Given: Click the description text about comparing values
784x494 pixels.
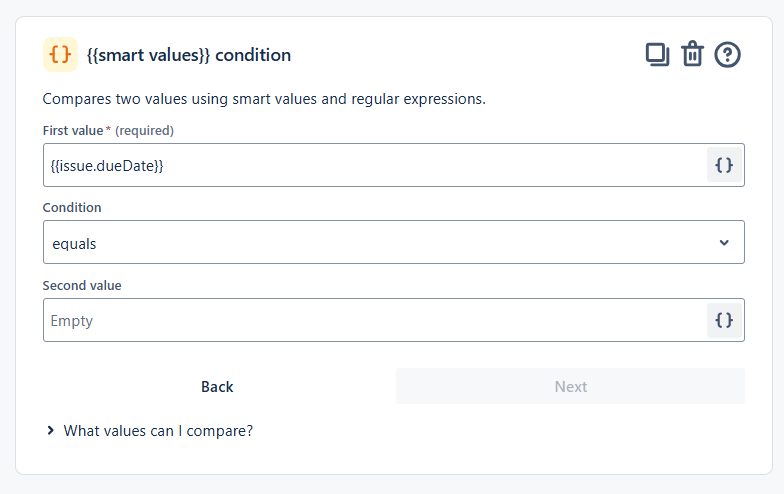Looking at the screenshot, I should [264, 99].
